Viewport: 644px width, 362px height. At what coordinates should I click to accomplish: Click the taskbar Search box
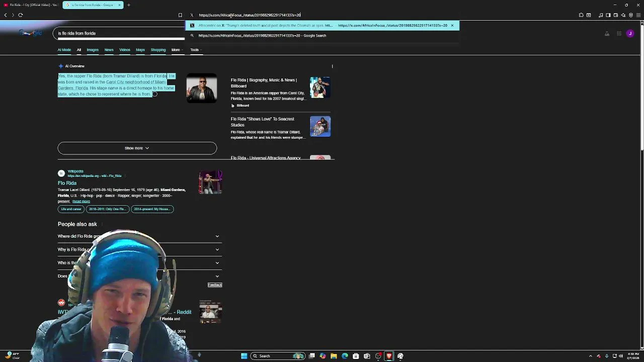[277, 356]
